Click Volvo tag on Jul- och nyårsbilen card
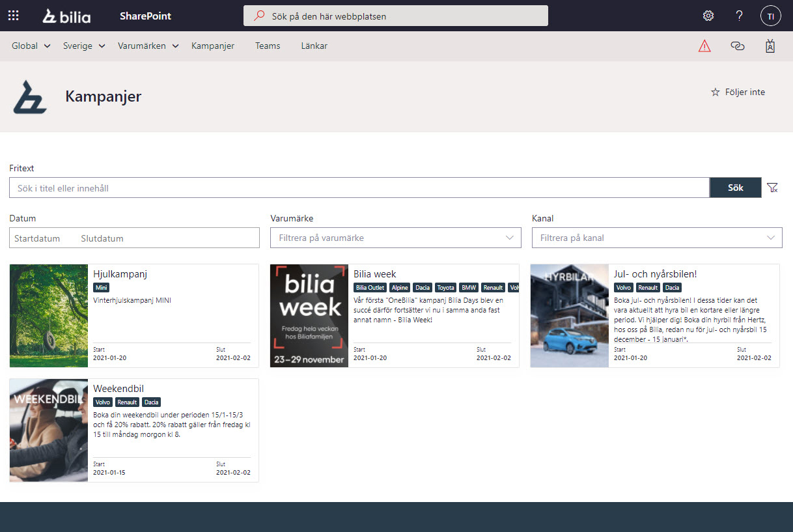This screenshot has height=532, width=793. point(624,288)
